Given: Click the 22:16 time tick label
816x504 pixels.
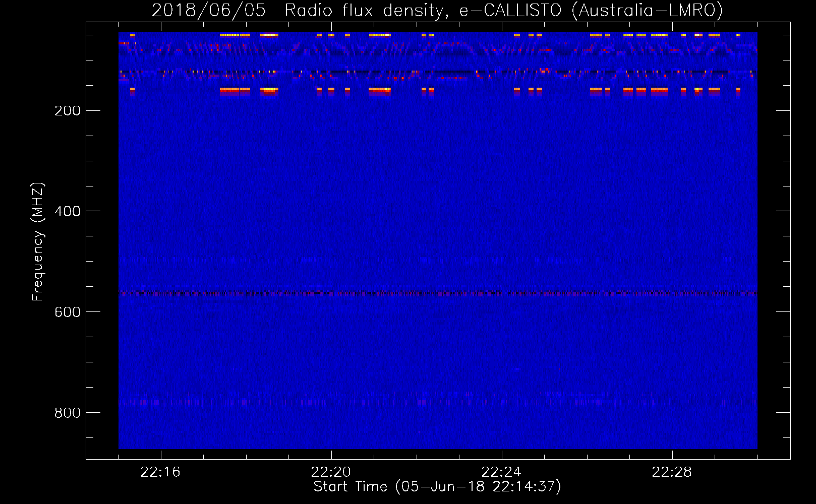Looking at the screenshot, I should coord(160,472).
